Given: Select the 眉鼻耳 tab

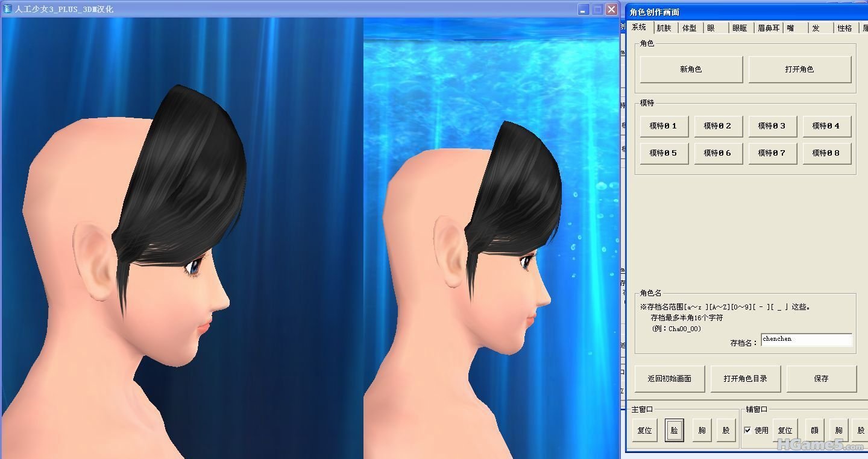Looking at the screenshot, I should tap(768, 28).
